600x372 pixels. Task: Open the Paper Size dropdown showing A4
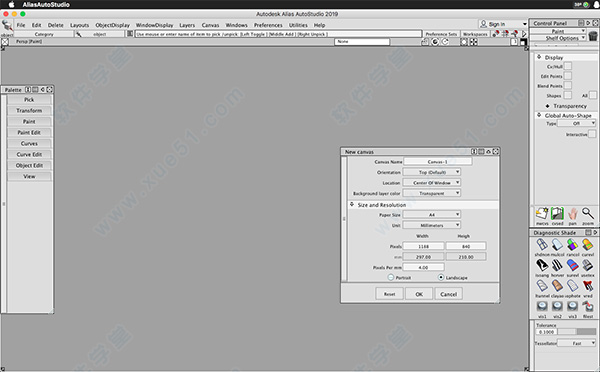tap(432, 215)
